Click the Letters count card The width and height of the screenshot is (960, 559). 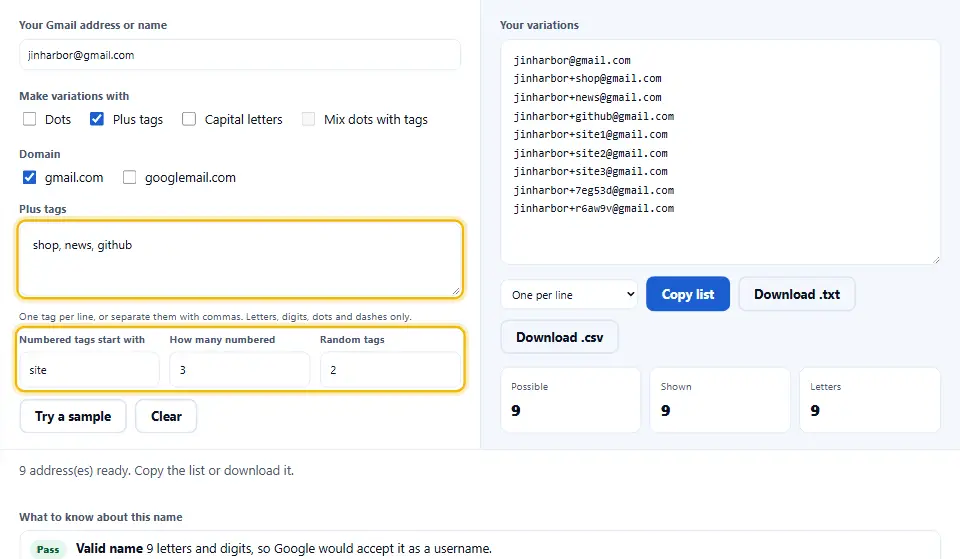869,400
